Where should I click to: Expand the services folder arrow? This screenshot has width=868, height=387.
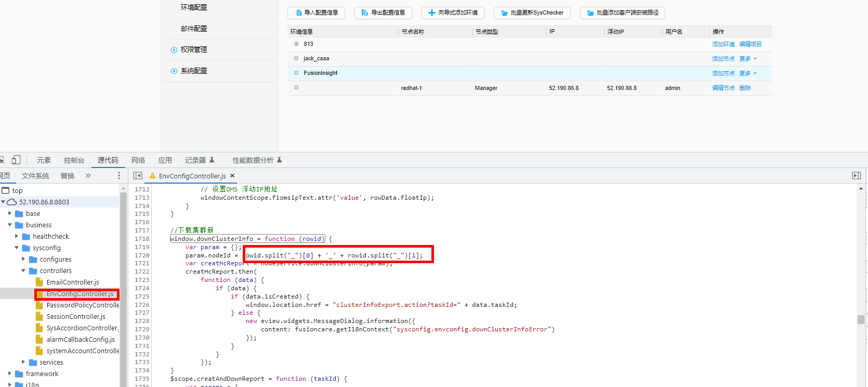pos(23,362)
